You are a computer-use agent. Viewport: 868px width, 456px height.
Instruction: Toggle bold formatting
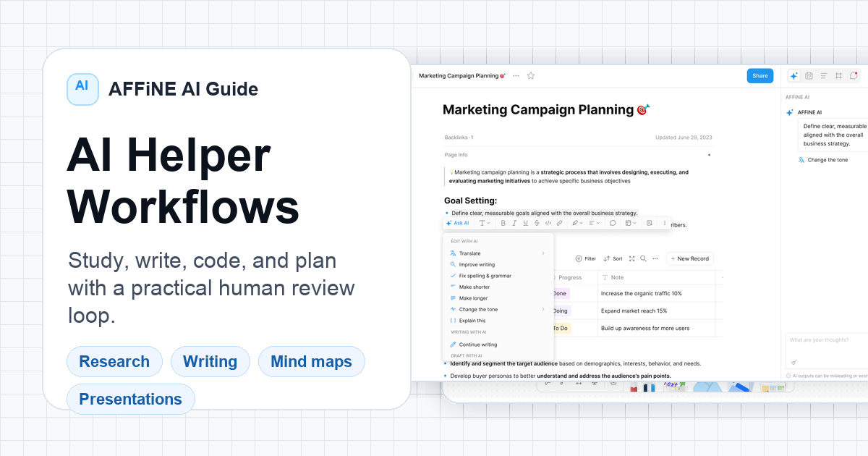click(x=503, y=223)
